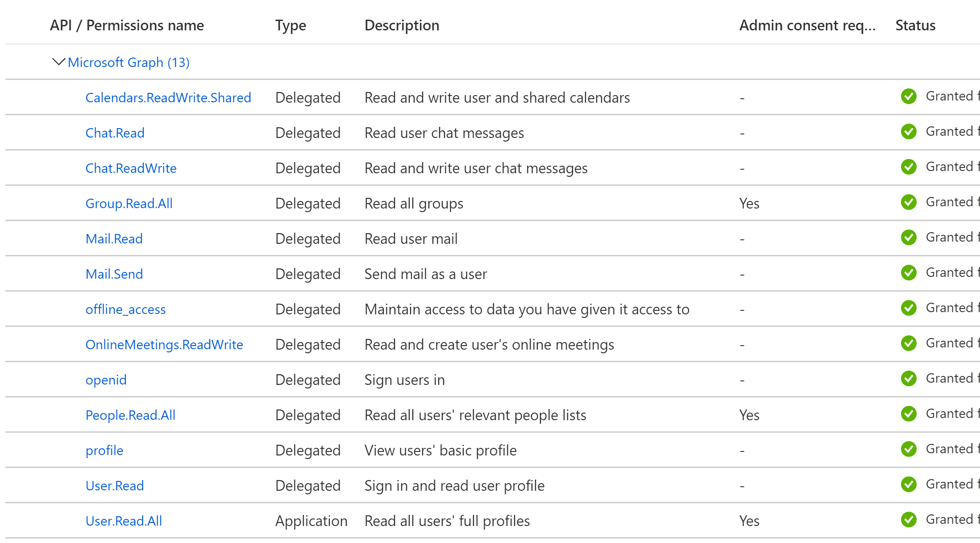Open the profile permission link
Screen dimensions: 980x543
click(x=104, y=451)
